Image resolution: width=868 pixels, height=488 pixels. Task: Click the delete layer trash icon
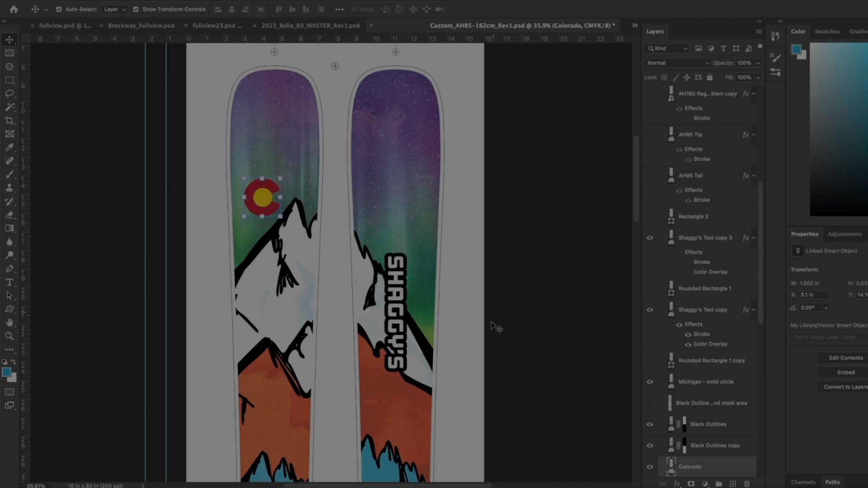pyautogui.click(x=747, y=483)
